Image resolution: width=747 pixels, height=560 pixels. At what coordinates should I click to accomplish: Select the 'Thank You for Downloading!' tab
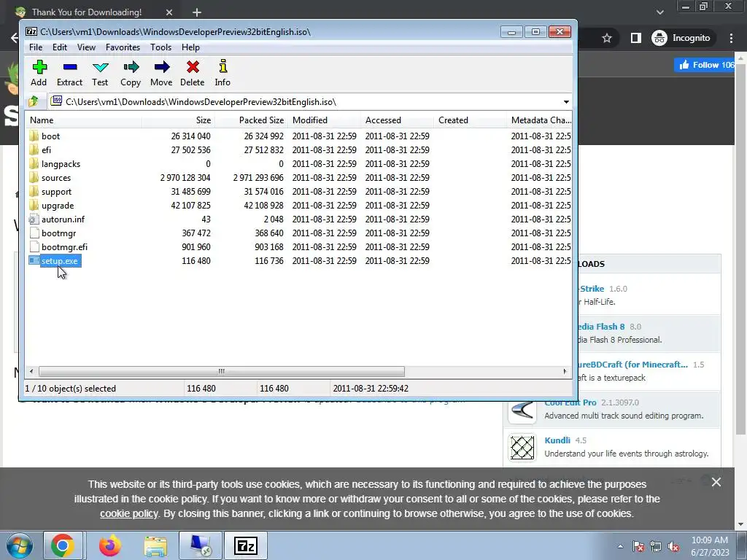(x=87, y=12)
